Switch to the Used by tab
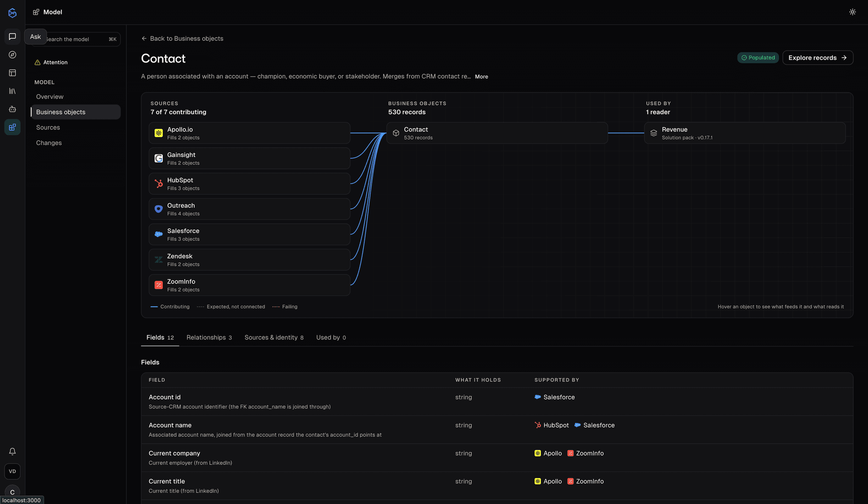Screen dimensions: 868x504 click(x=331, y=338)
